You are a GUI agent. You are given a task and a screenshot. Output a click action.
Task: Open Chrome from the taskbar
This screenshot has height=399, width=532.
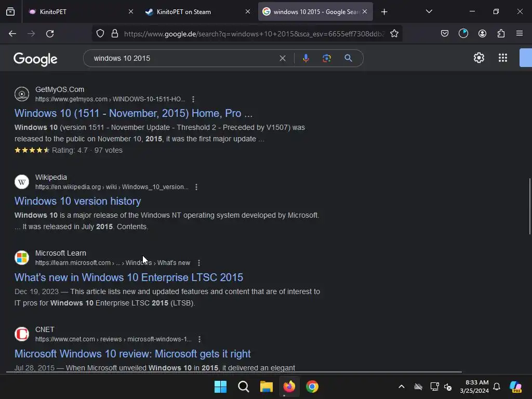point(312,387)
